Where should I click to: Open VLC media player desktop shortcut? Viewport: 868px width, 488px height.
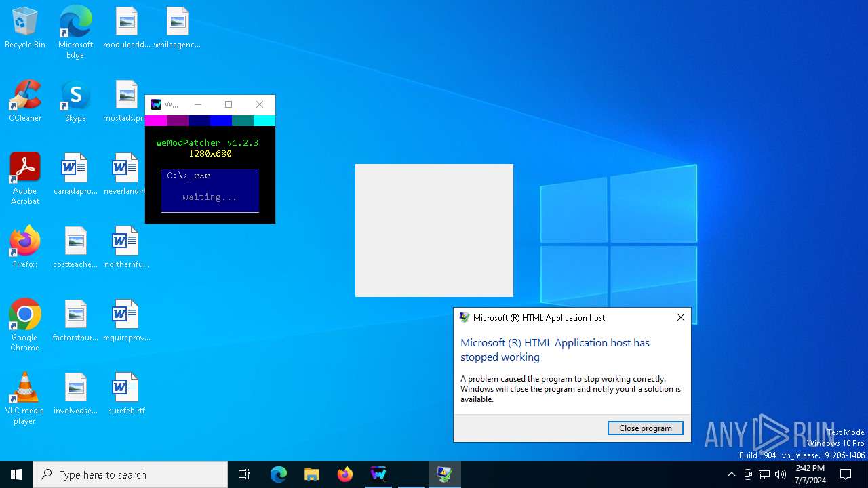click(x=25, y=399)
